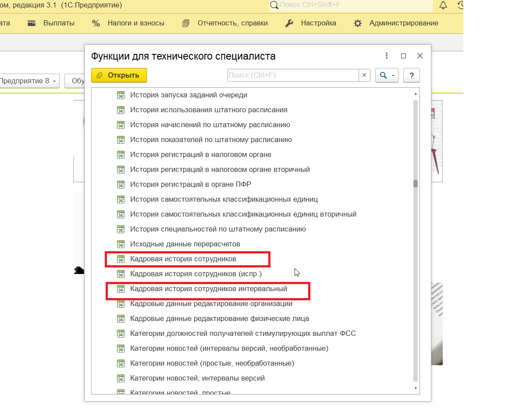Open the Настройка section
505x420 pixels.
(x=319, y=23)
